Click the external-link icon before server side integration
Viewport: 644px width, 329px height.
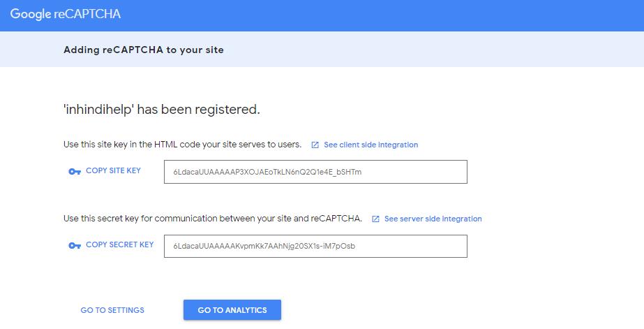tap(375, 219)
